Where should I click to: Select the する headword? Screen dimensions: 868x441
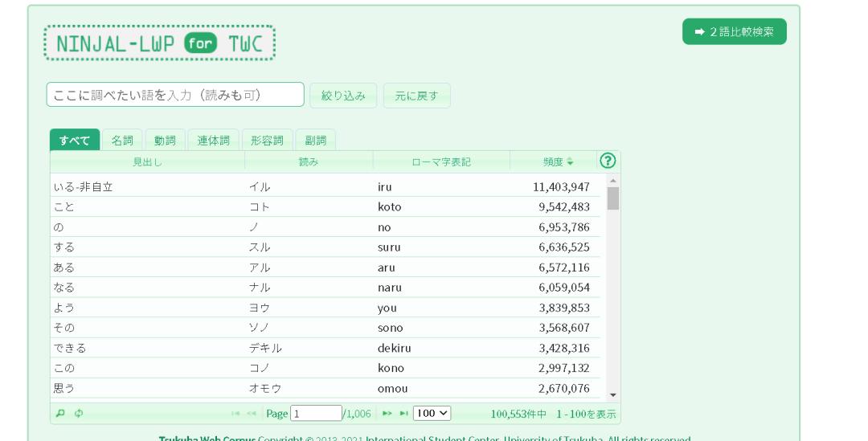pyautogui.click(x=63, y=247)
